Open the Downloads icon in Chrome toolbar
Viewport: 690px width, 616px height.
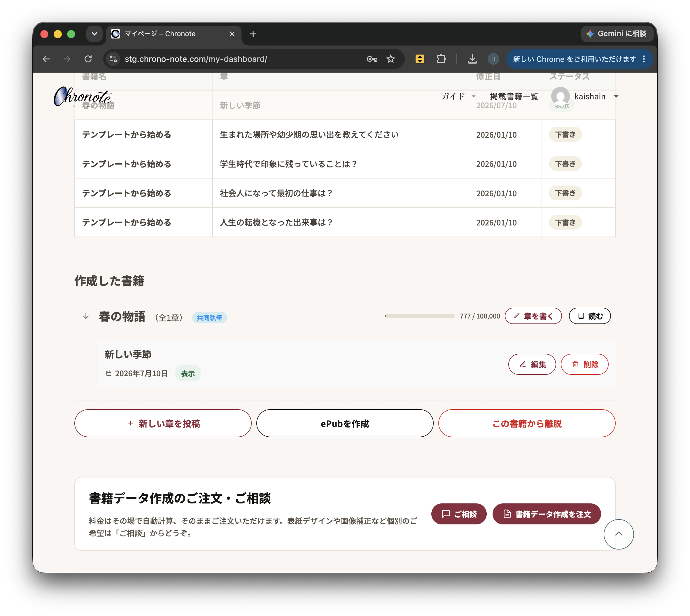coord(472,59)
